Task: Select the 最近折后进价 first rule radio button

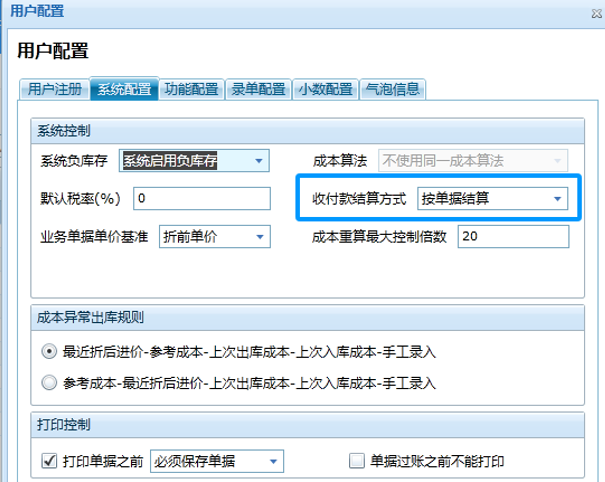Action: coord(49,352)
